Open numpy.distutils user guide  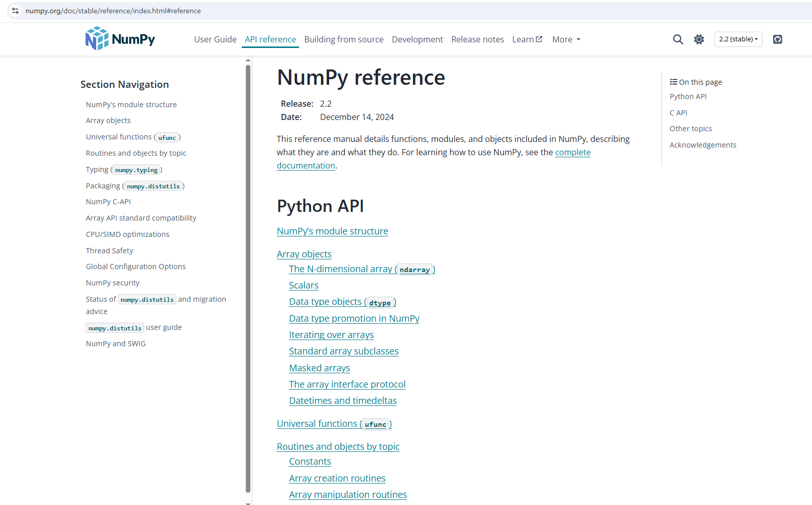tap(134, 327)
